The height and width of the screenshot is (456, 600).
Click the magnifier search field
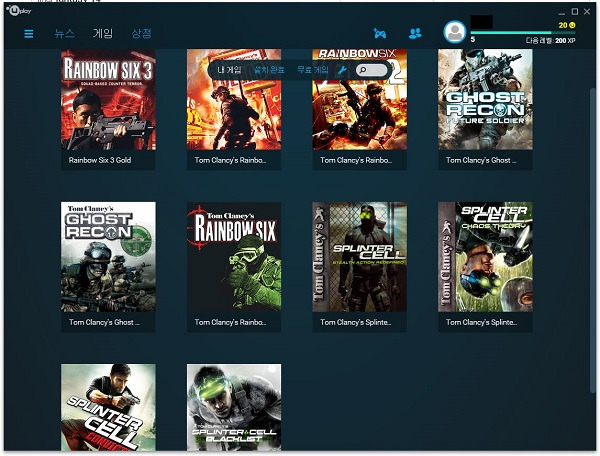click(372, 70)
